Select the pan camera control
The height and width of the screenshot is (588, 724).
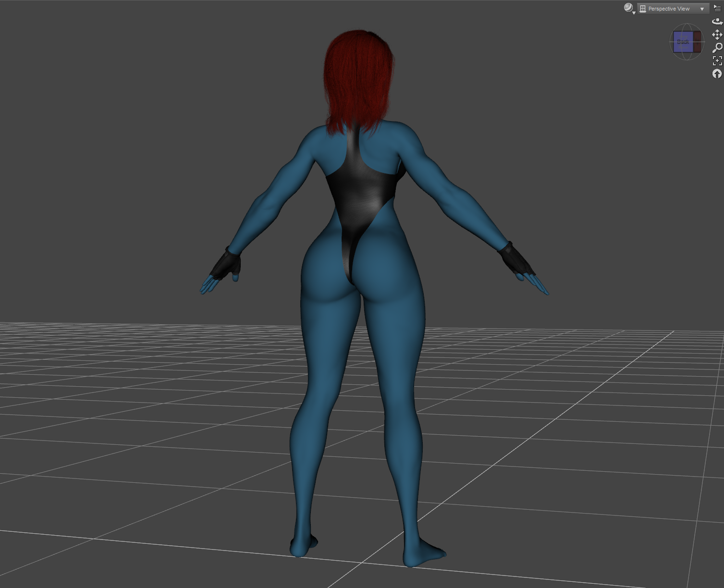click(717, 35)
